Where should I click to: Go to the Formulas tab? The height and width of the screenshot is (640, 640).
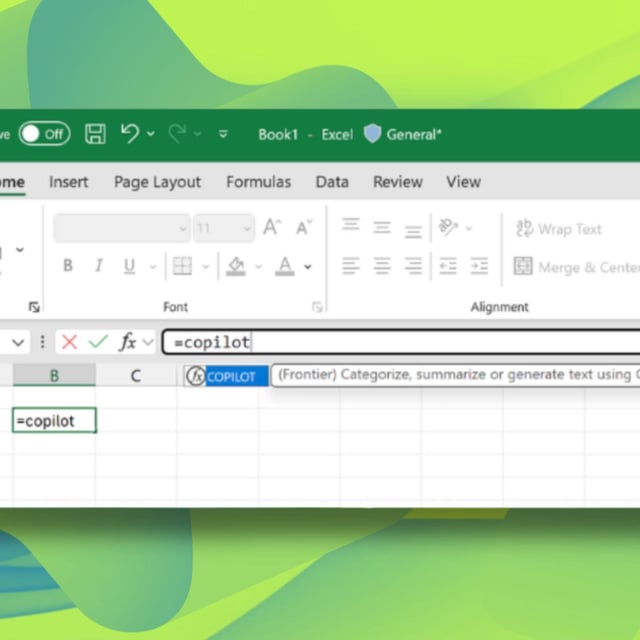(258, 182)
